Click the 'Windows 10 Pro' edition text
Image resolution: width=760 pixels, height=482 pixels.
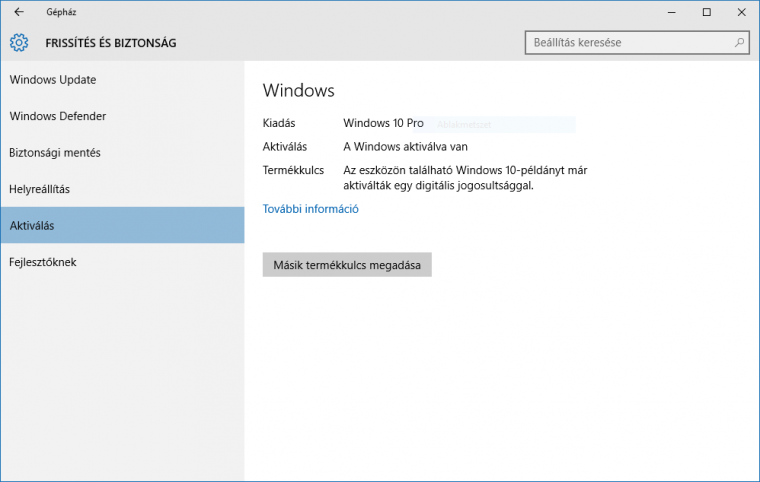click(383, 123)
